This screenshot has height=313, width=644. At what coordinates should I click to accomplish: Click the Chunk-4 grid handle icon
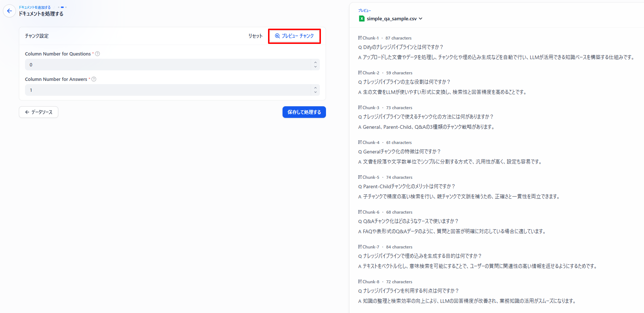point(360,142)
